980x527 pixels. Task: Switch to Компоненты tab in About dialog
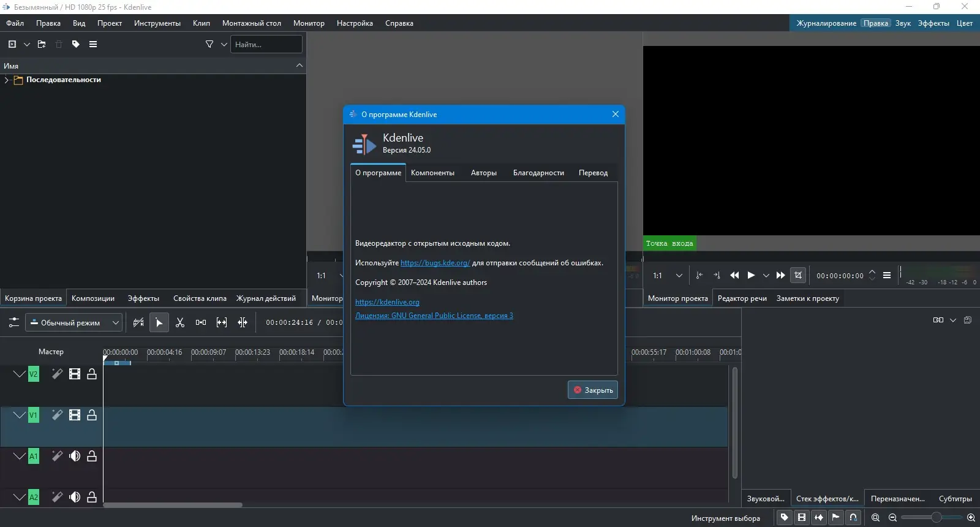click(x=433, y=173)
